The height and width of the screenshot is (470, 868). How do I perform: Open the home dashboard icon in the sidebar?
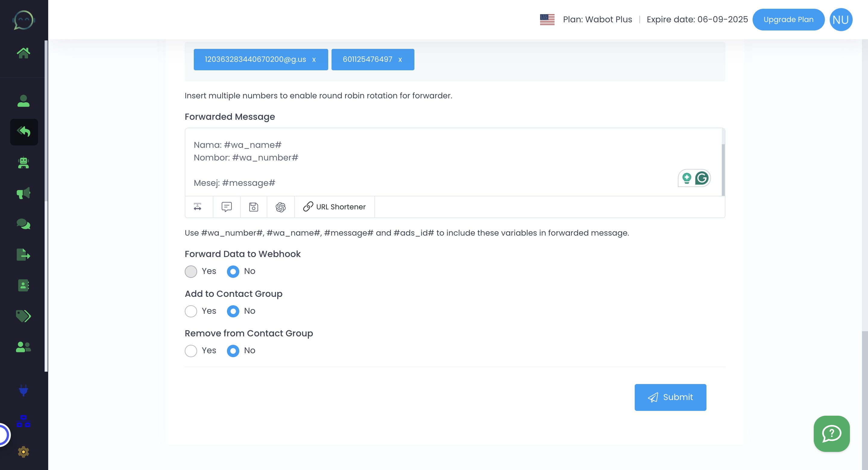tap(23, 53)
